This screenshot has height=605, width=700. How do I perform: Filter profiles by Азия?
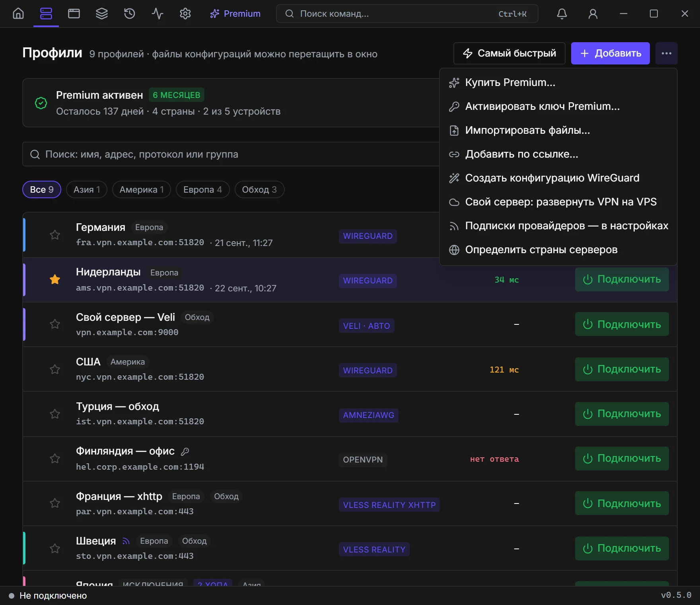coord(87,189)
